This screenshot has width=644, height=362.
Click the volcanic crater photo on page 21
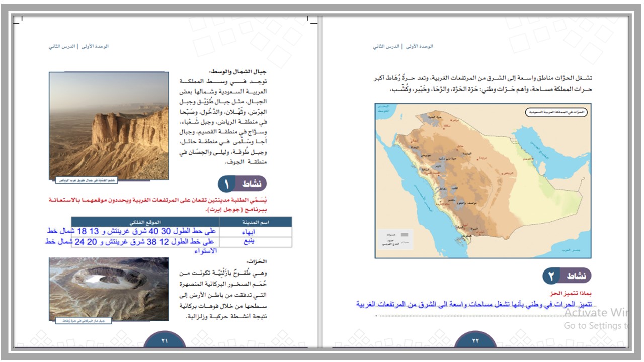tap(109, 289)
